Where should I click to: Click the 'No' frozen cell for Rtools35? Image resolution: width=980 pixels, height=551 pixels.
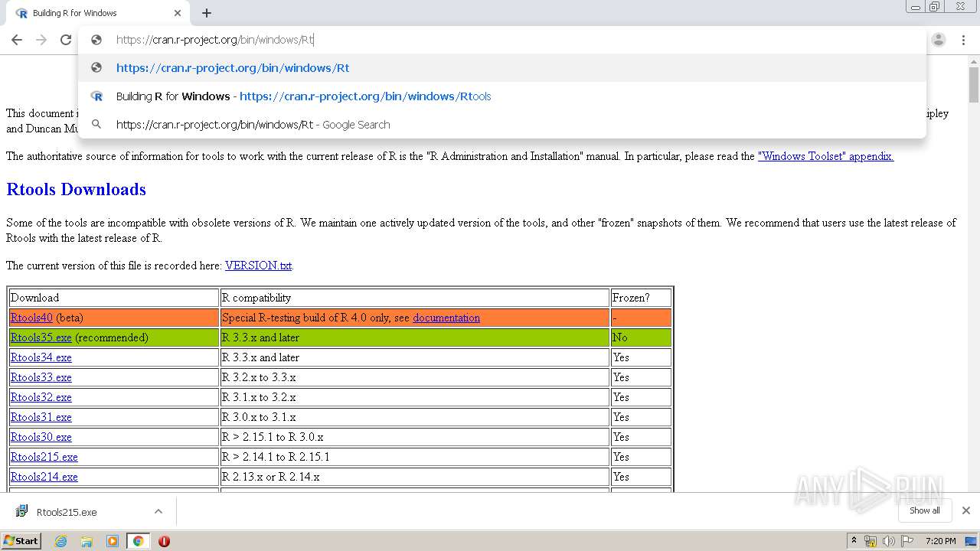pos(641,337)
